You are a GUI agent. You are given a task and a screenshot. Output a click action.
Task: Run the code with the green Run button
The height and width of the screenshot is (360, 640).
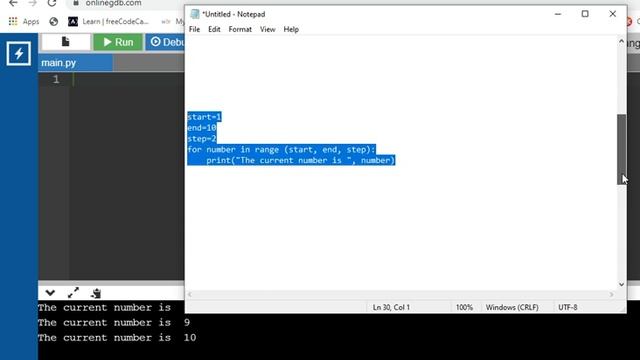(x=118, y=42)
